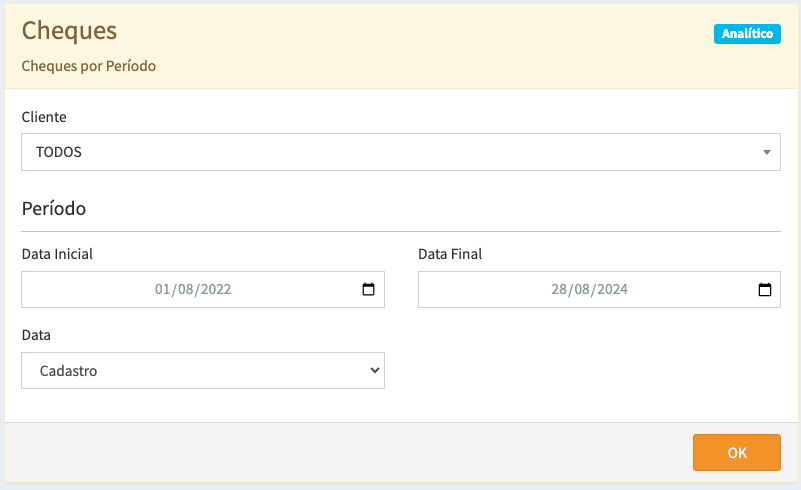Click the Analítico badge
Image resolution: width=801 pixels, height=490 pixels.
point(747,34)
